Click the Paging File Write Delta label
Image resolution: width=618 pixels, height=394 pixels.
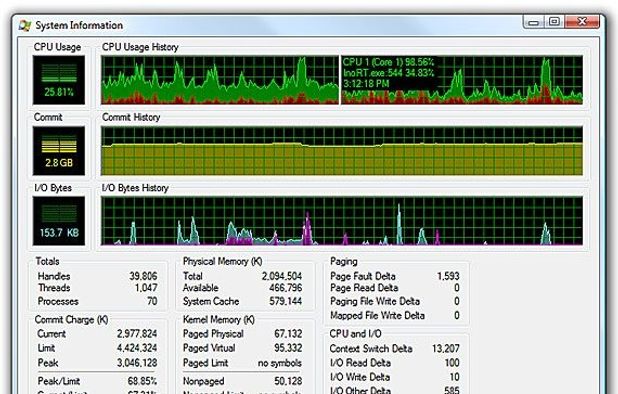click(x=375, y=301)
